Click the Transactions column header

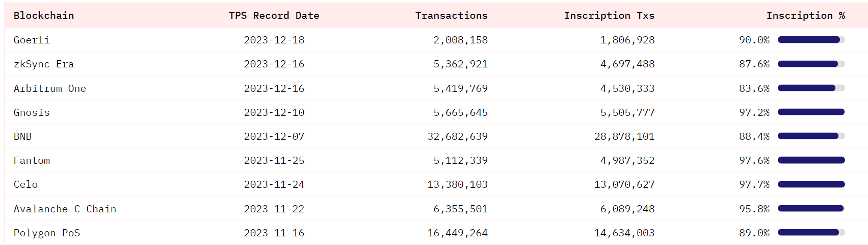click(451, 15)
